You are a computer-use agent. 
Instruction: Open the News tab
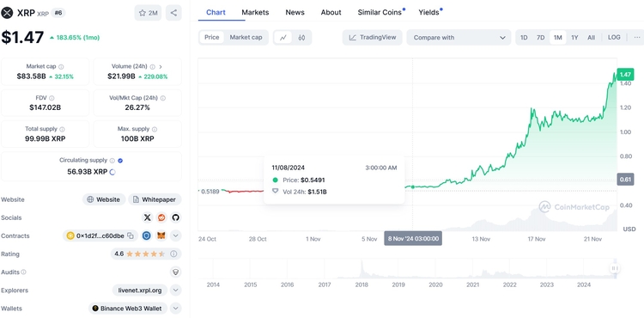(x=295, y=12)
